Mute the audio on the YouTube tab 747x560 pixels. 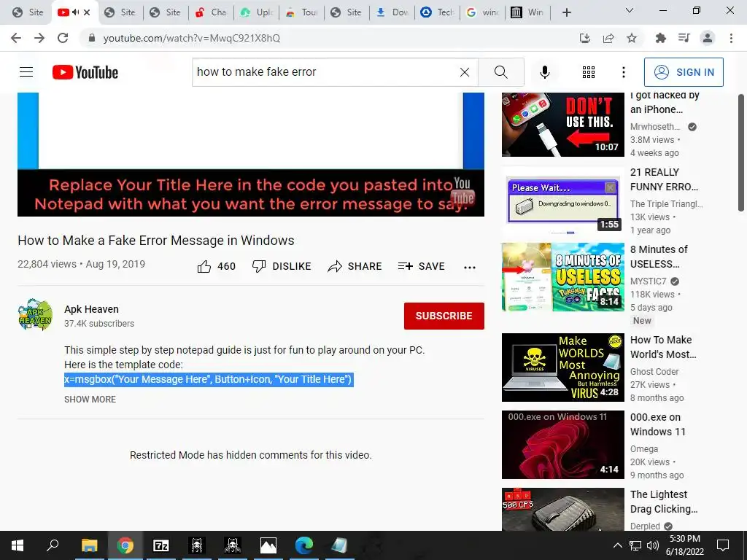click(75, 12)
